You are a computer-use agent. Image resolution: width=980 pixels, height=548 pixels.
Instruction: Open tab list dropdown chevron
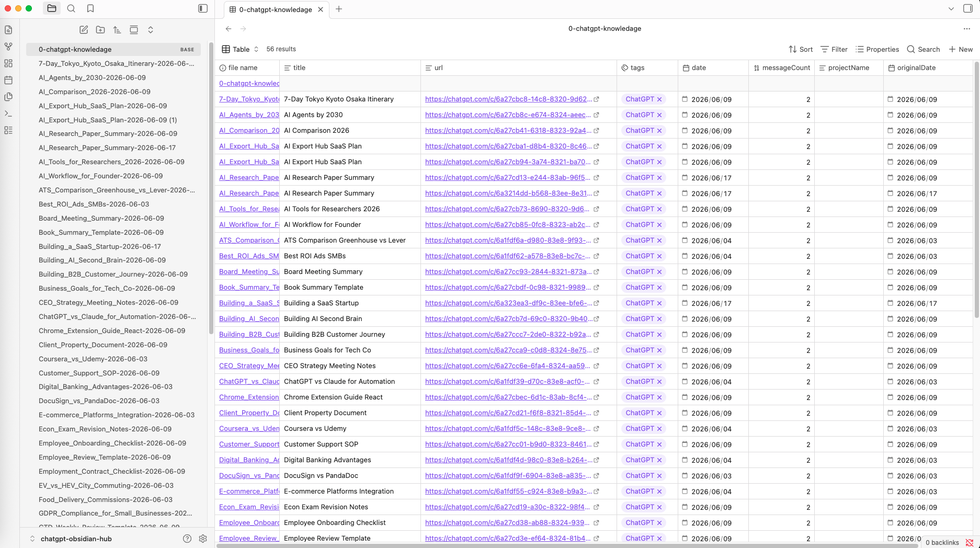click(951, 9)
